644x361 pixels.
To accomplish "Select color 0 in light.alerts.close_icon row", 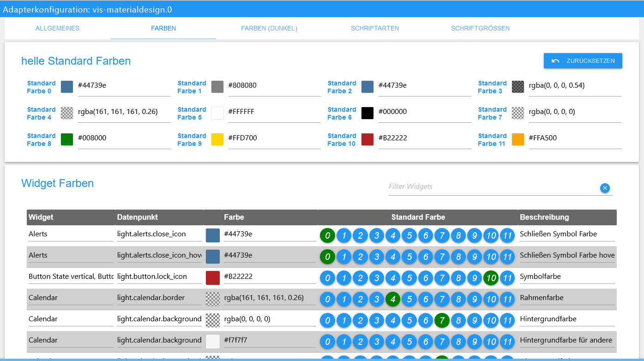I will click(x=327, y=236).
